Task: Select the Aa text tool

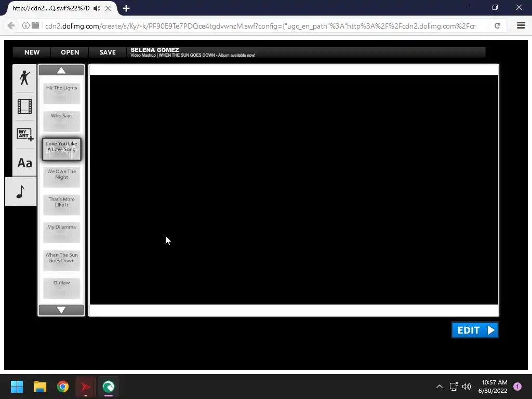Action: pos(24,163)
